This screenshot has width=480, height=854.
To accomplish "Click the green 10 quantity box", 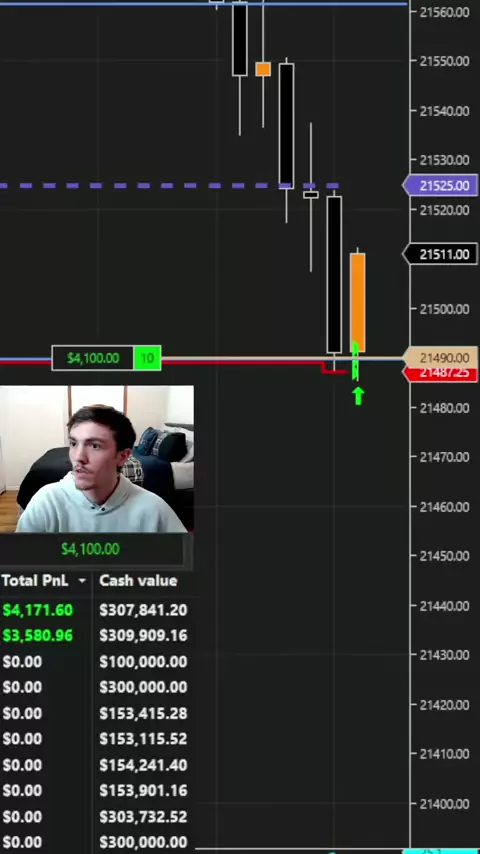I will click(x=147, y=358).
